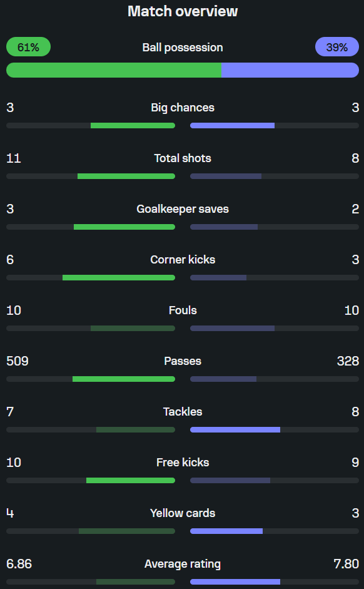Screen dimensions: 364x589
Task: Click the green segment of possession bar
Action: coord(114,70)
